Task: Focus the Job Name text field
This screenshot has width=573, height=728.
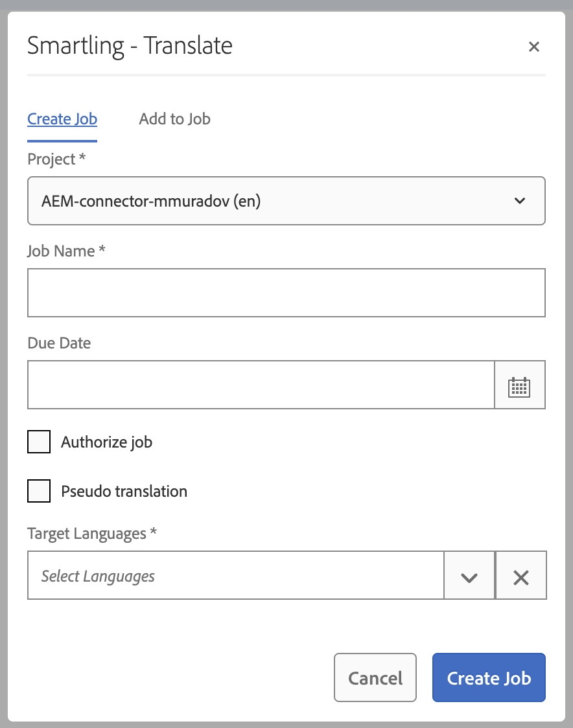Action: point(286,293)
